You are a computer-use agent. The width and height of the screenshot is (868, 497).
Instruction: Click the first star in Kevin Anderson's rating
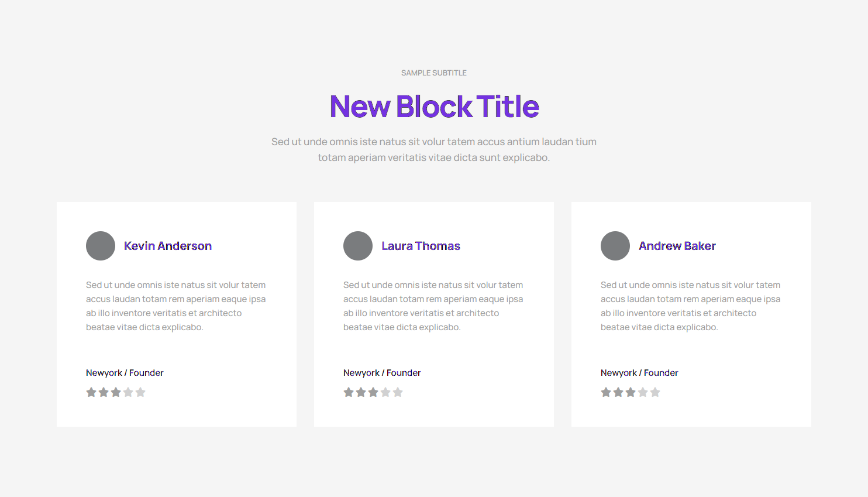[x=91, y=392]
